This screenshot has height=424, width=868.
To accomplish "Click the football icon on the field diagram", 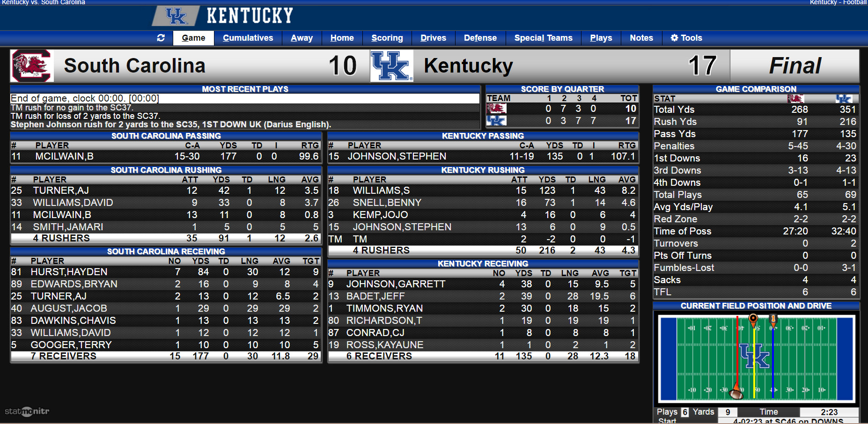I will coord(736,393).
